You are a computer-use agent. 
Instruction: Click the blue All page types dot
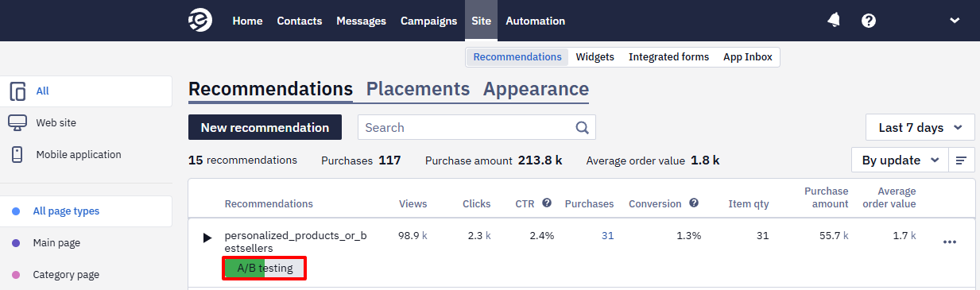(x=16, y=211)
